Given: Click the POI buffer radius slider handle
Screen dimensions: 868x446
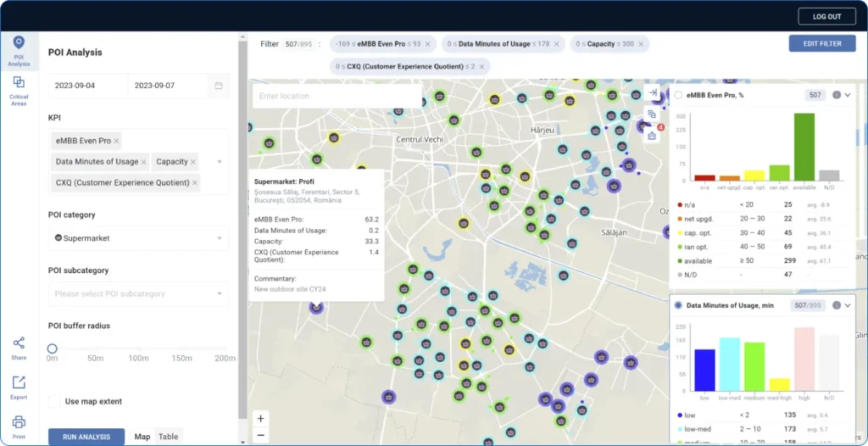Looking at the screenshot, I should [53, 348].
